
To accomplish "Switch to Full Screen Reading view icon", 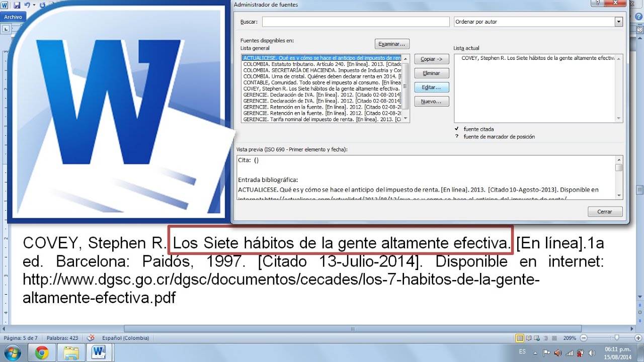I will (528, 338).
